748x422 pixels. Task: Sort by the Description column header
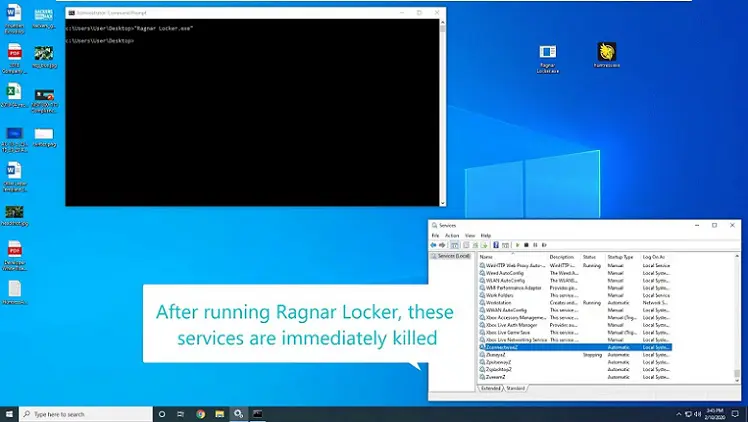(x=564, y=257)
